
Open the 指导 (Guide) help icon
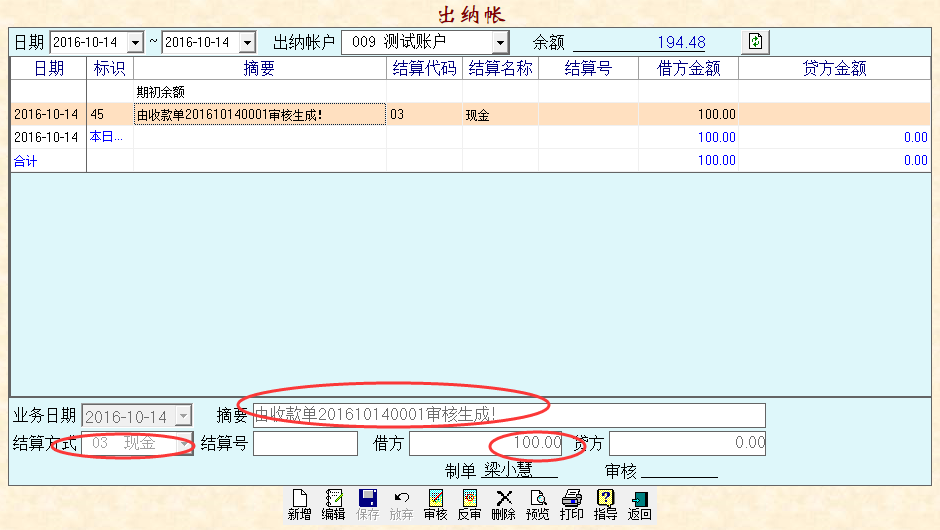coord(605,505)
